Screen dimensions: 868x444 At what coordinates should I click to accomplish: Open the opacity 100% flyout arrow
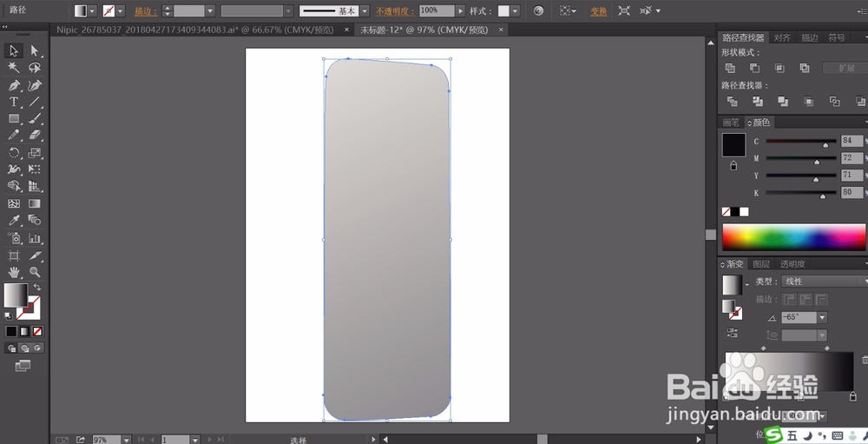coord(460,10)
